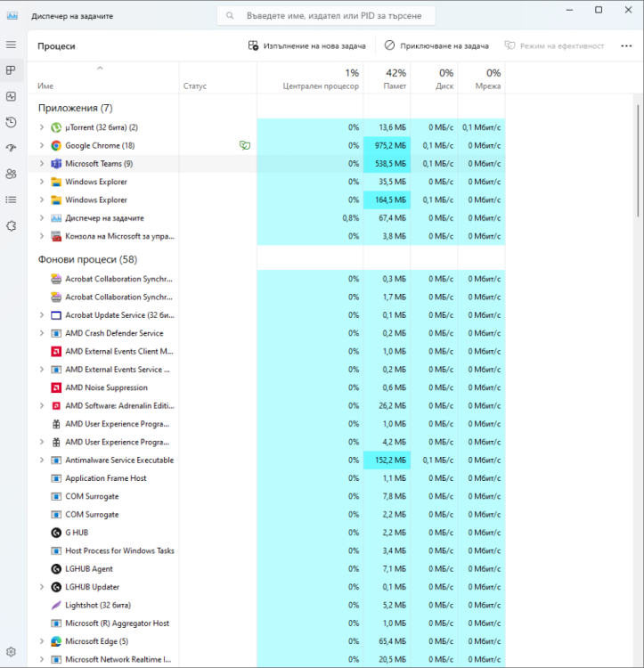644x668 pixels.
Task: Sort by Диск column header
Action: tap(434, 78)
